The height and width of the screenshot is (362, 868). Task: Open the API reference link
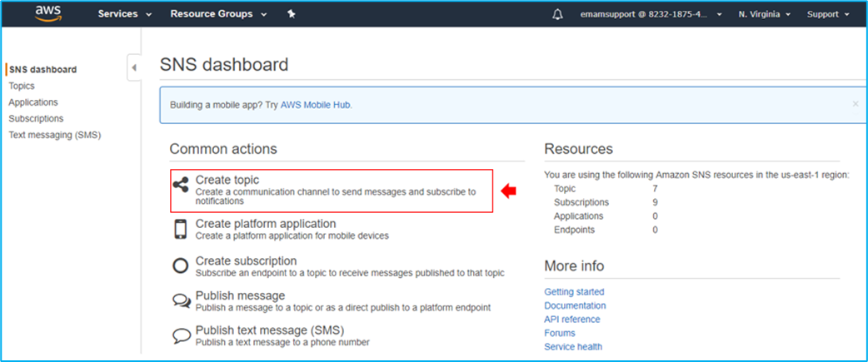[571, 320]
